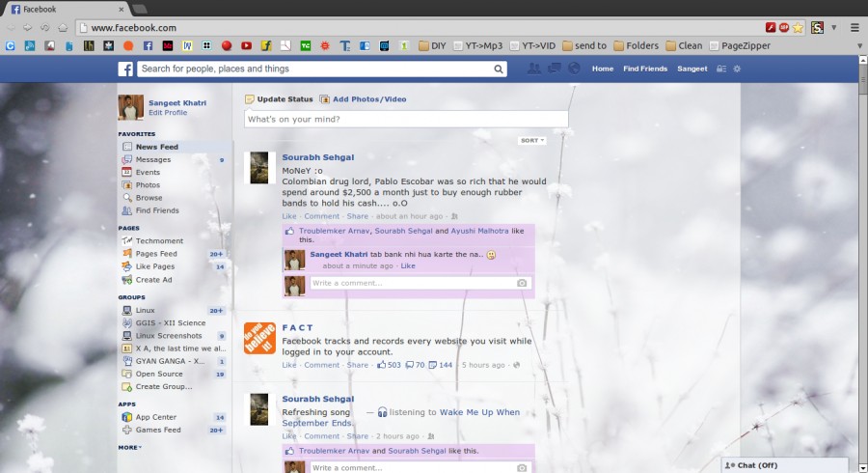Open the friend requests icon
This screenshot has width=868, height=473.
coord(533,69)
